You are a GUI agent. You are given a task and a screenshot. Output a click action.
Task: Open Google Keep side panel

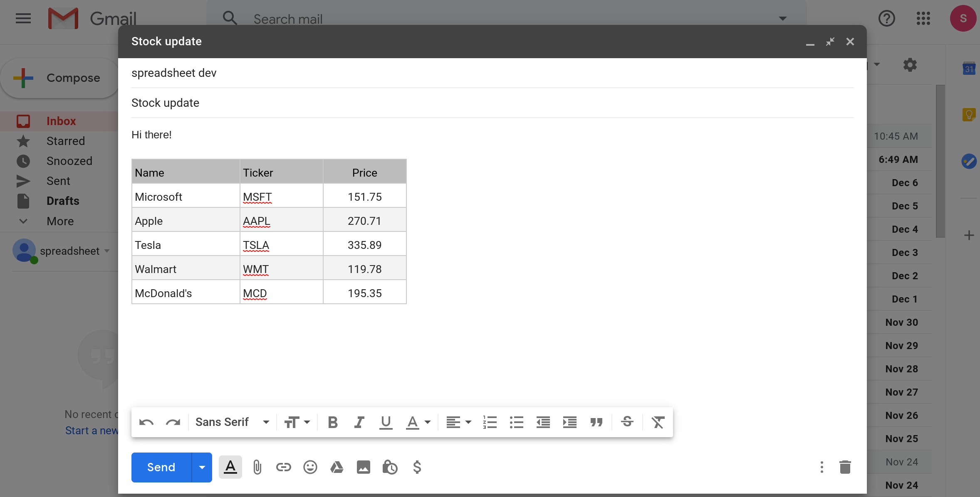[969, 115]
